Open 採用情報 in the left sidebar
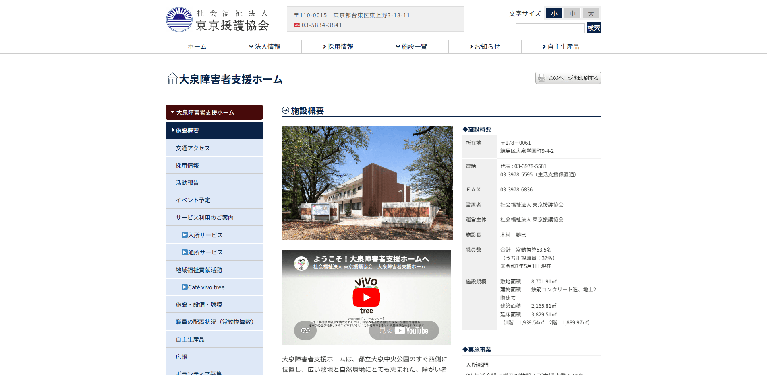The width and height of the screenshot is (767, 375). pos(214,165)
